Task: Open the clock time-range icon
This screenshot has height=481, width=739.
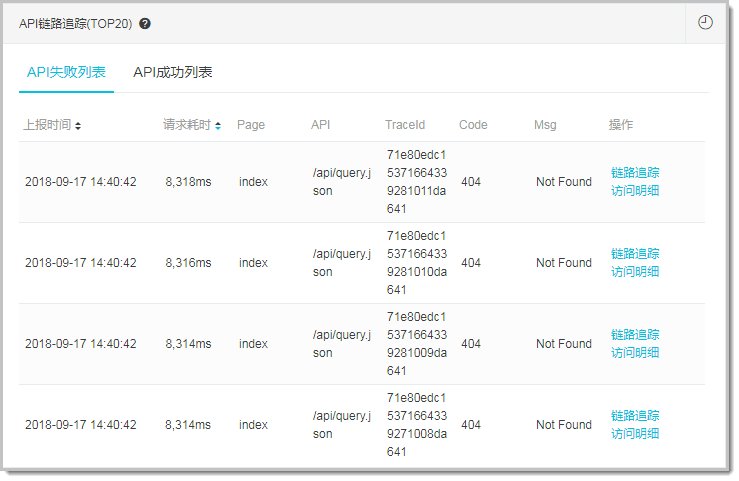Action: pyautogui.click(x=705, y=22)
